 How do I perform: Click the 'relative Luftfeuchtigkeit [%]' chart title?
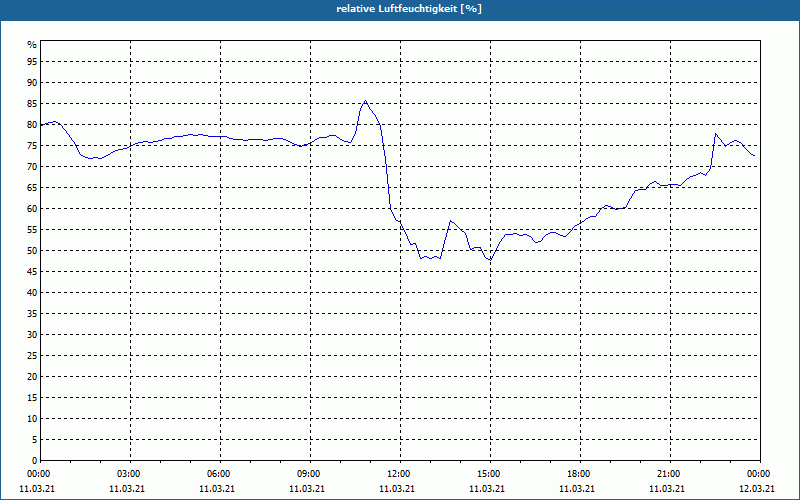pos(409,9)
